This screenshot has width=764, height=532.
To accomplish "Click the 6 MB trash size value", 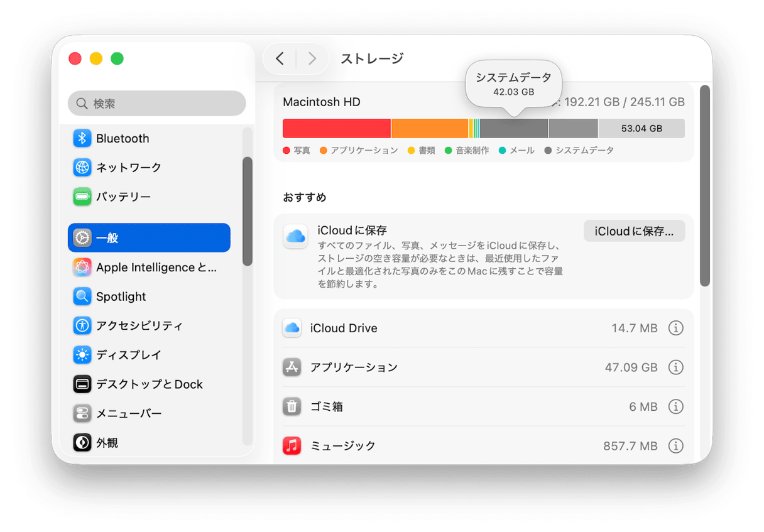I will click(x=643, y=407).
